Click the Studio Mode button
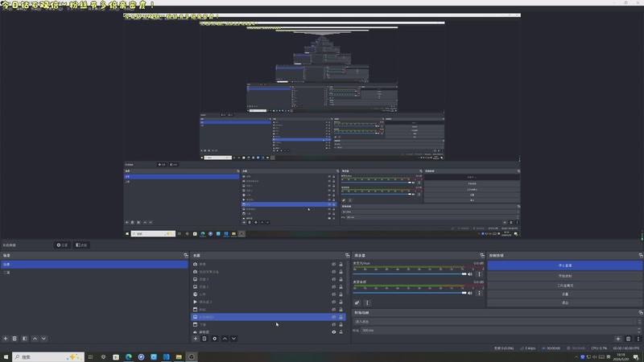 click(x=565, y=286)
